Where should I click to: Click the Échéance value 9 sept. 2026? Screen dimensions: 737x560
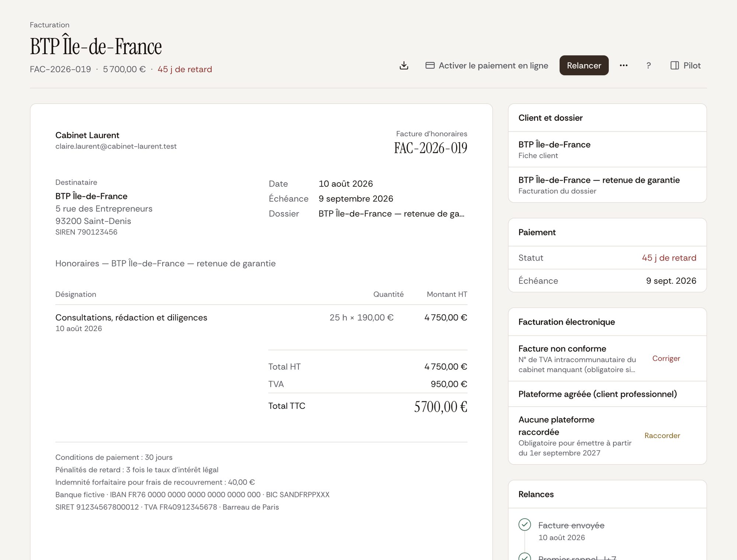[671, 281]
